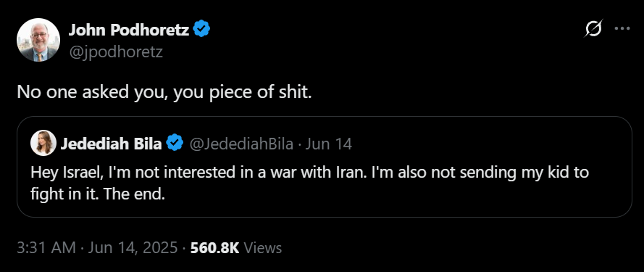Click the 3:31 AM timestamp
This screenshot has height=272, width=644.
[46, 248]
